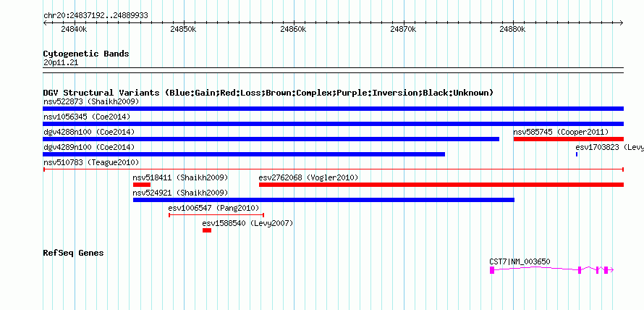Select the red esv2762068 loss bar
This screenshot has height=310, width=644.
click(441, 185)
